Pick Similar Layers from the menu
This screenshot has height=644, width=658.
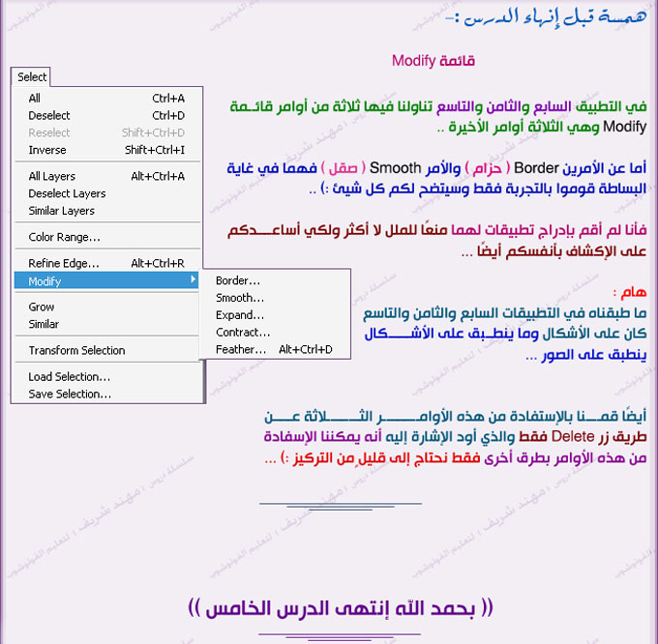click(x=107, y=211)
